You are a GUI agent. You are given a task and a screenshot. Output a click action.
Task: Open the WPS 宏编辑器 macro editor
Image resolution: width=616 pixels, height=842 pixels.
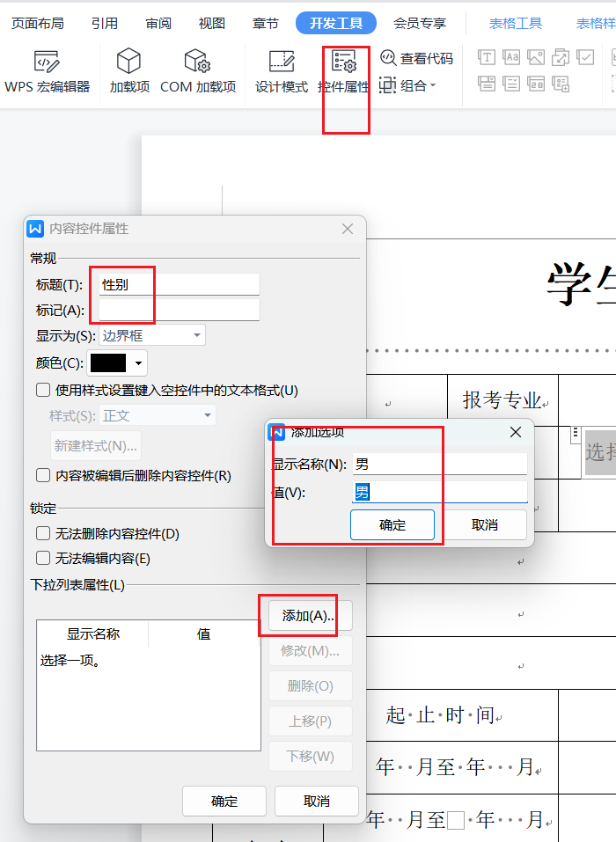click(x=48, y=71)
